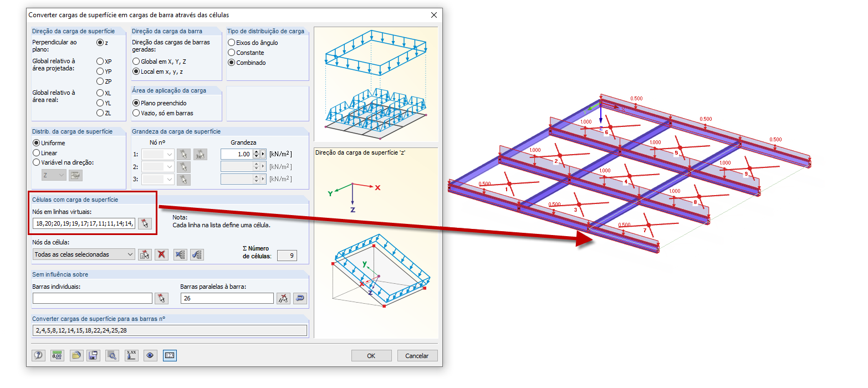Click pick-node icon for row 3 of Nó nº
The height and width of the screenshot is (388, 868).
[183, 179]
